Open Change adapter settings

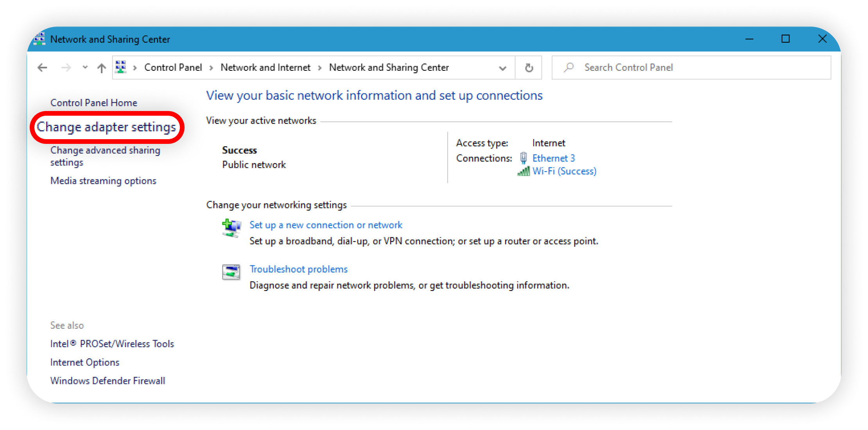pos(106,127)
